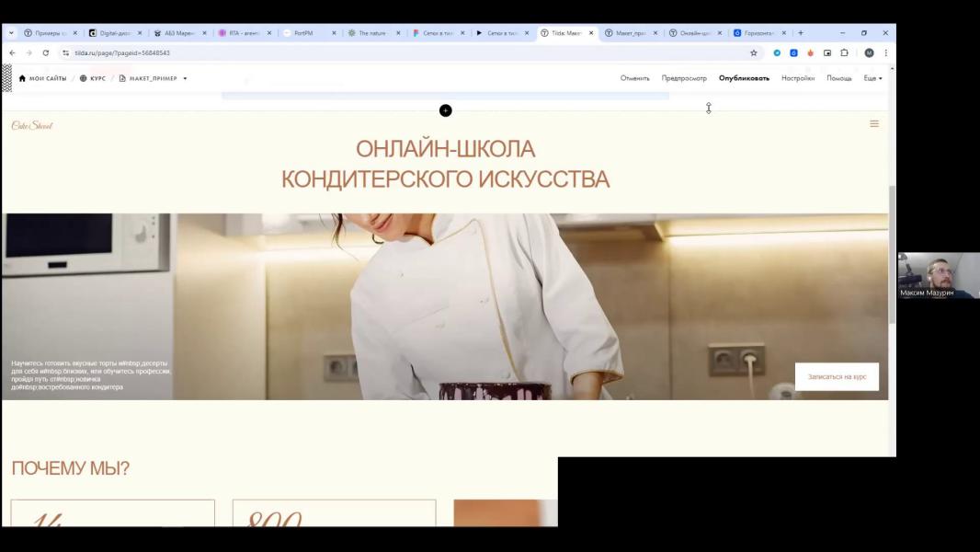Viewport: 980px width, 552px height.
Task: Open the Chrome three-dot menu
Action: 885,53
